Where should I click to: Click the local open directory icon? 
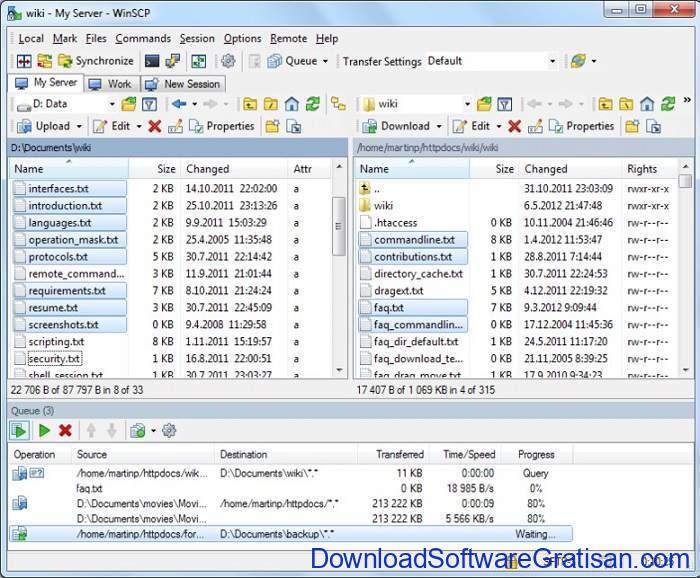129,104
